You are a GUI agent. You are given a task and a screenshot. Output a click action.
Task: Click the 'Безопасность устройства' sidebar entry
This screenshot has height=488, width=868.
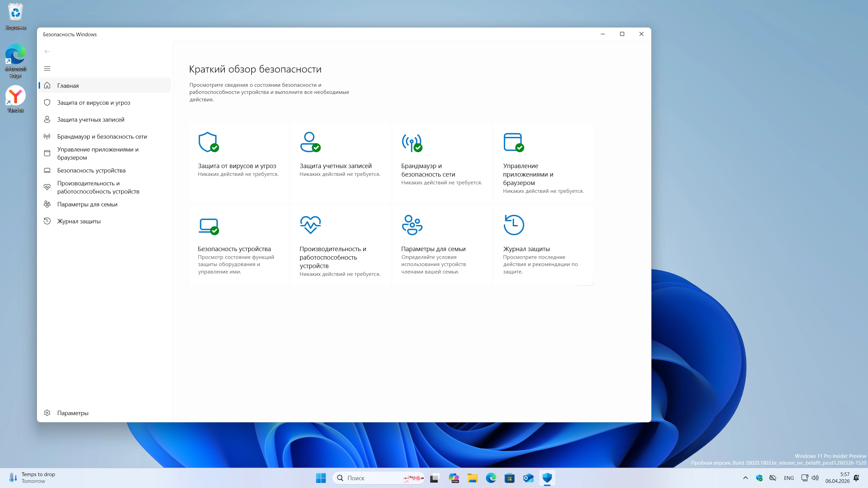[91, 170]
